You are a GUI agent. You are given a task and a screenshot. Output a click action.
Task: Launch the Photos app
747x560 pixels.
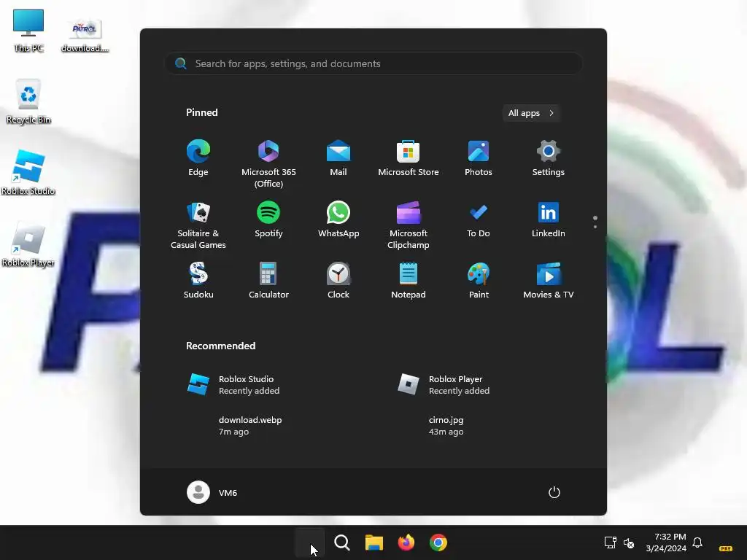point(479,158)
